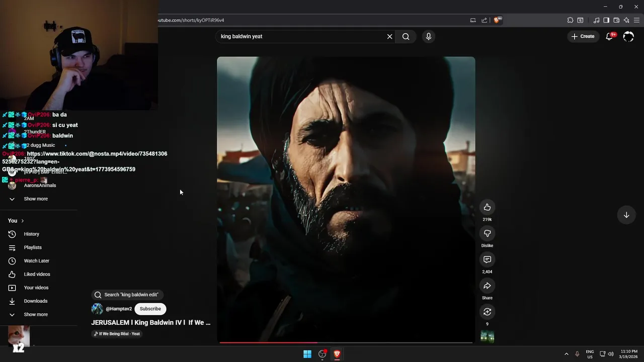Image resolution: width=644 pixels, height=362 pixels.
Task: Click the share-page icon in address bar
Action: 484,20
